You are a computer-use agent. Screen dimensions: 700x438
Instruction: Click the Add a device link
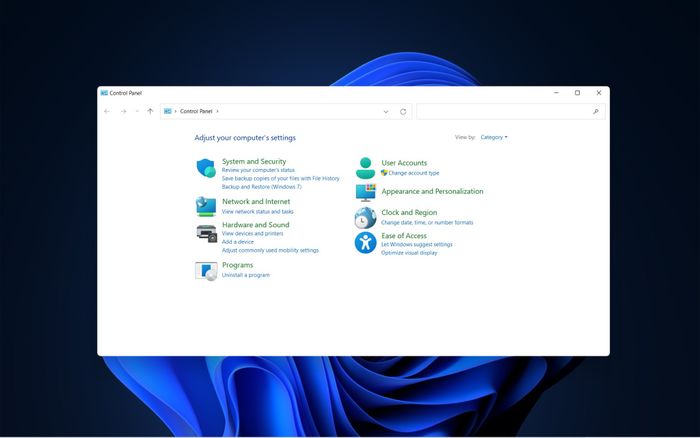click(x=238, y=242)
